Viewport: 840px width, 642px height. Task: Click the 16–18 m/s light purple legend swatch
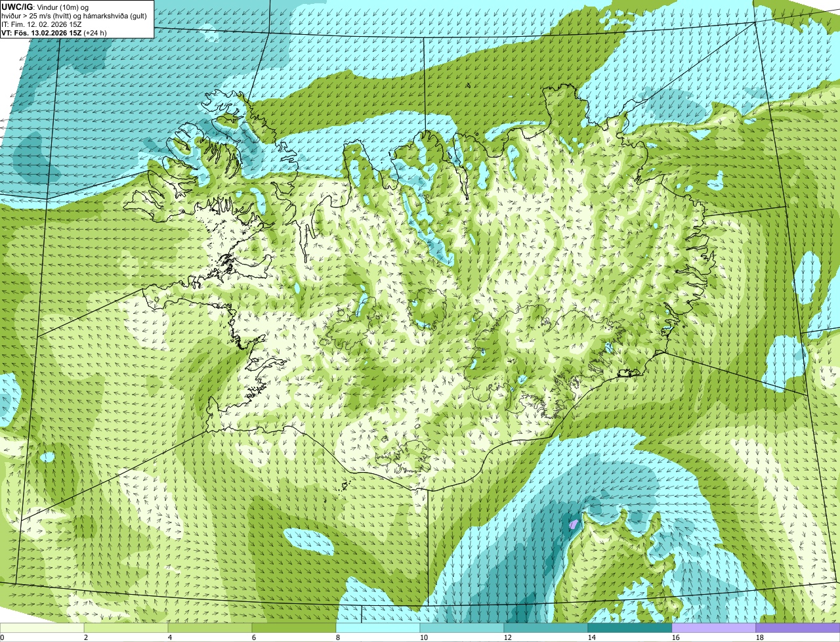pyautogui.click(x=714, y=628)
